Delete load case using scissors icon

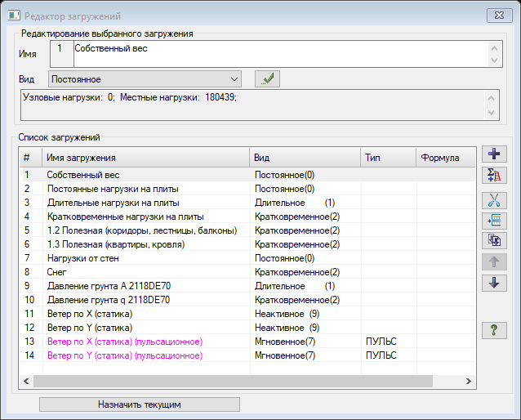click(494, 200)
